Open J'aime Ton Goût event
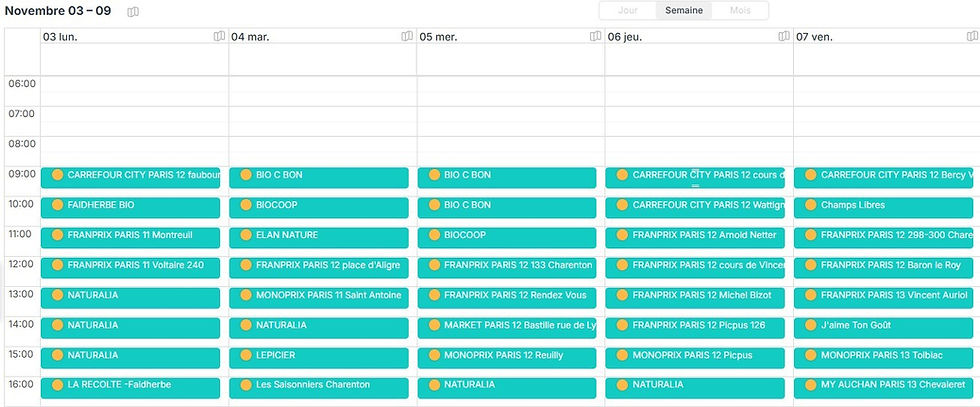The image size is (980, 407). pyautogui.click(x=884, y=328)
